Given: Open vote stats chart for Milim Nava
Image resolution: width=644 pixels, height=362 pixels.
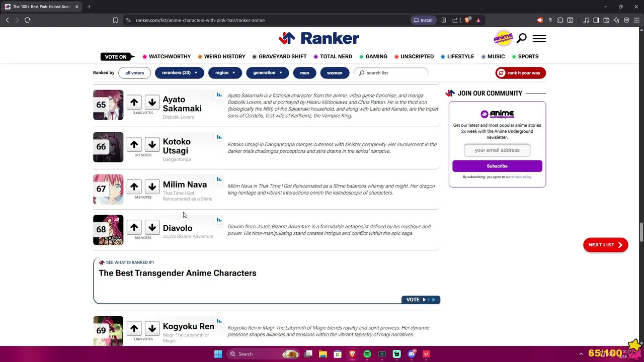Looking at the screenshot, I should (219, 179).
